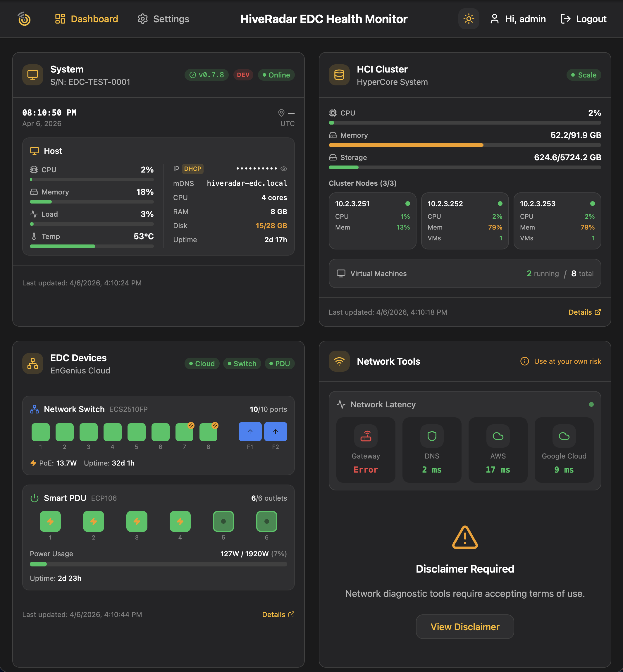
Task: Click the PoE lightning bolt icon
Action: [33, 463]
